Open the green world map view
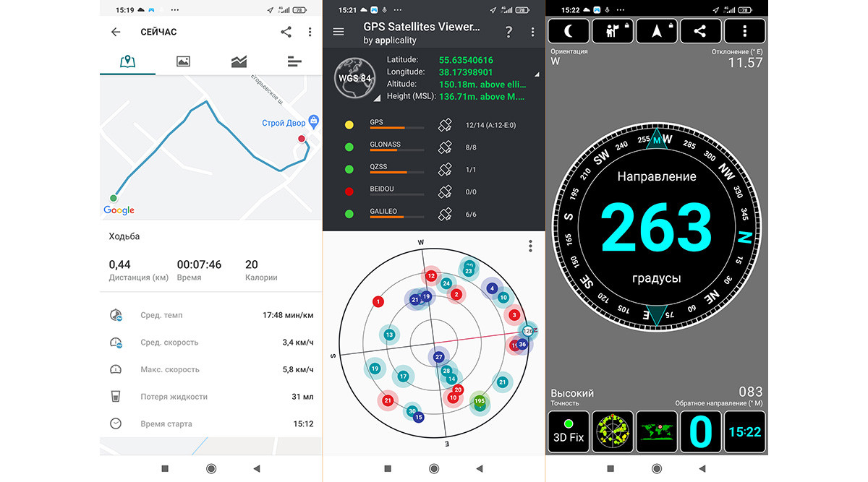This screenshot has width=868, height=482. click(657, 432)
